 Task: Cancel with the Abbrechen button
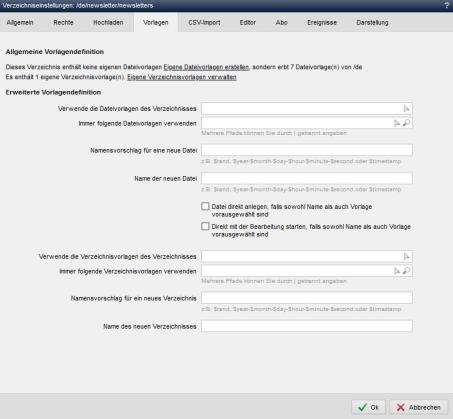click(x=419, y=407)
